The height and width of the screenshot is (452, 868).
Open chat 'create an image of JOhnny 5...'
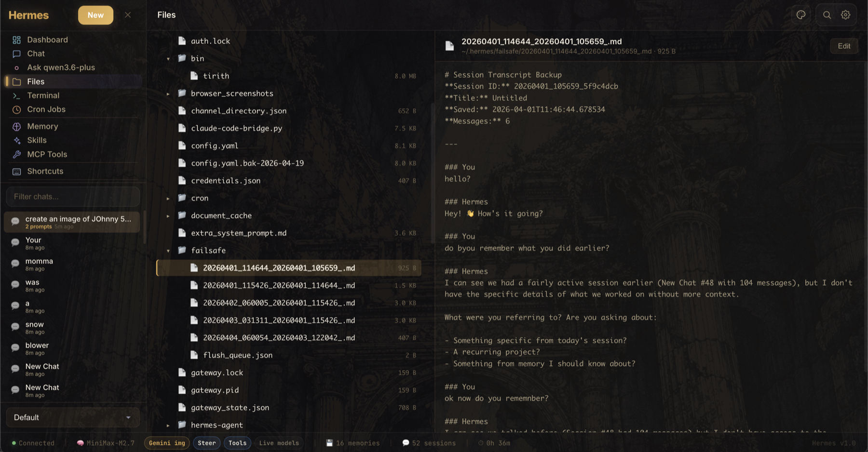coord(72,222)
